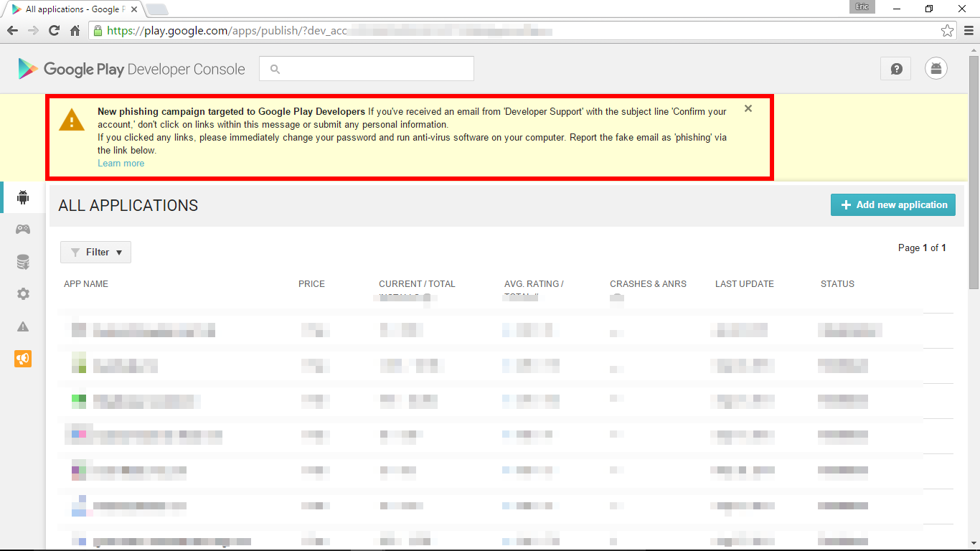980x551 pixels.
Task: Switch to the All applications browser tab
Action: 73,9
